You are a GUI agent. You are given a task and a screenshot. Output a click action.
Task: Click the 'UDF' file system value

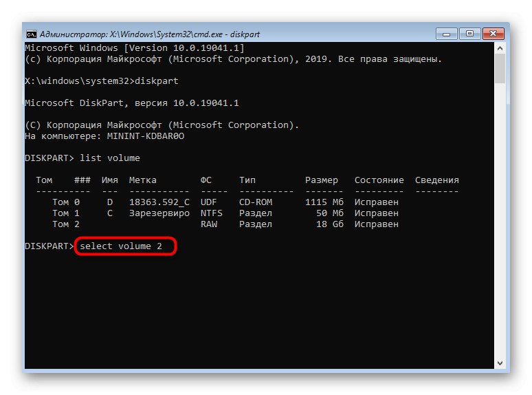209,202
